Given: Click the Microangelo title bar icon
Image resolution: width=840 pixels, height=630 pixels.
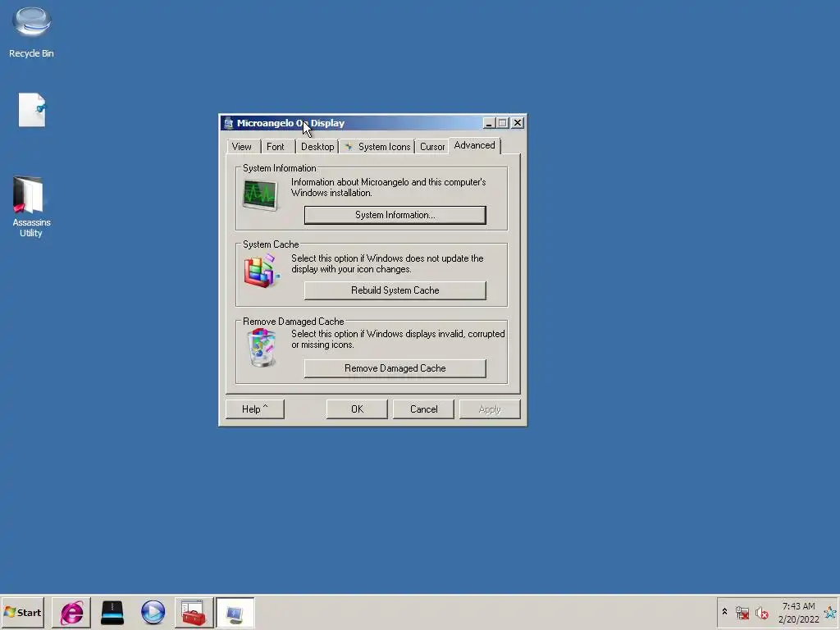Looking at the screenshot, I should coord(229,123).
